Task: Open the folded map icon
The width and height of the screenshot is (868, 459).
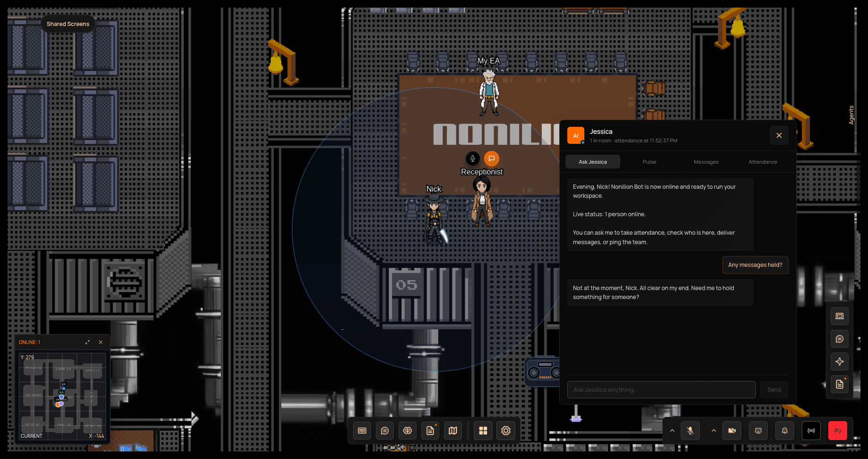Action: 453,431
